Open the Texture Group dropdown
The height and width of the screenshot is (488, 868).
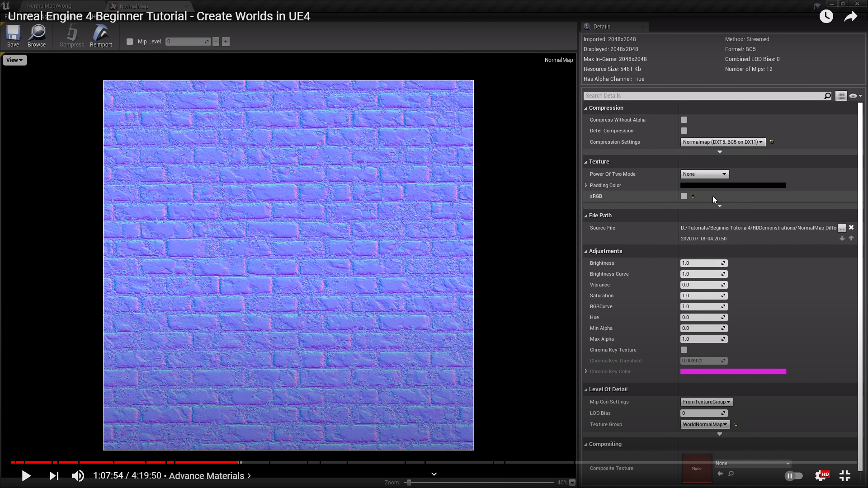[x=705, y=424]
